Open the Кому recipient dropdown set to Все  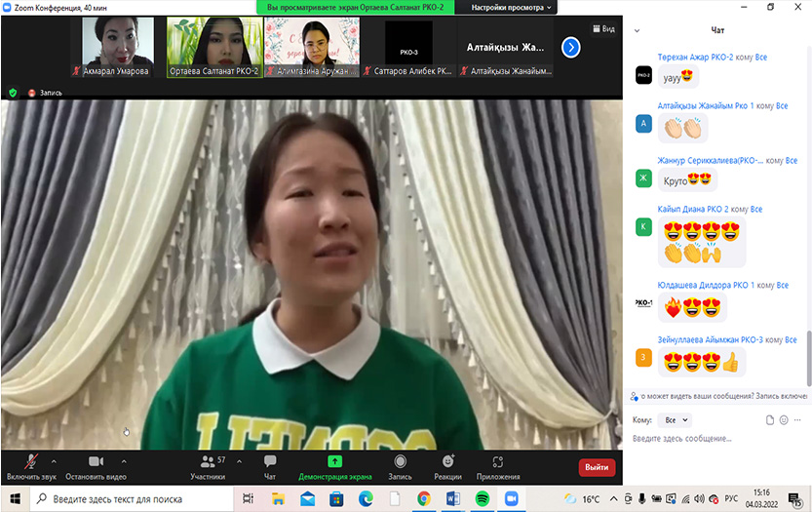pos(676,420)
